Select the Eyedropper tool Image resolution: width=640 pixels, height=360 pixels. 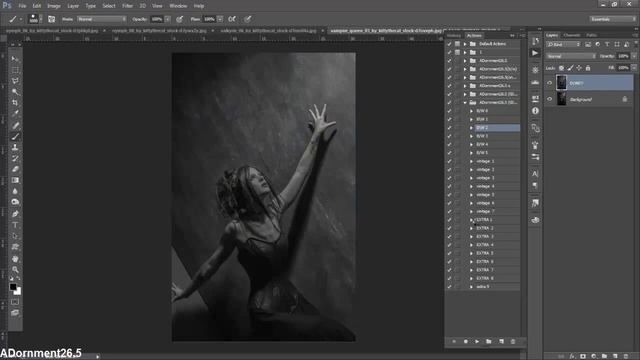coord(15,113)
